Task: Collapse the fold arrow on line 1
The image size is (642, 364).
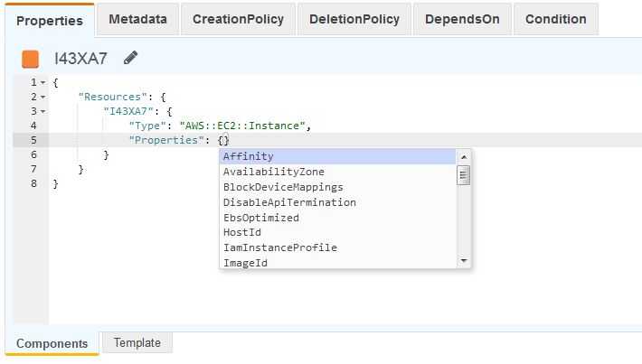Action: pos(42,82)
